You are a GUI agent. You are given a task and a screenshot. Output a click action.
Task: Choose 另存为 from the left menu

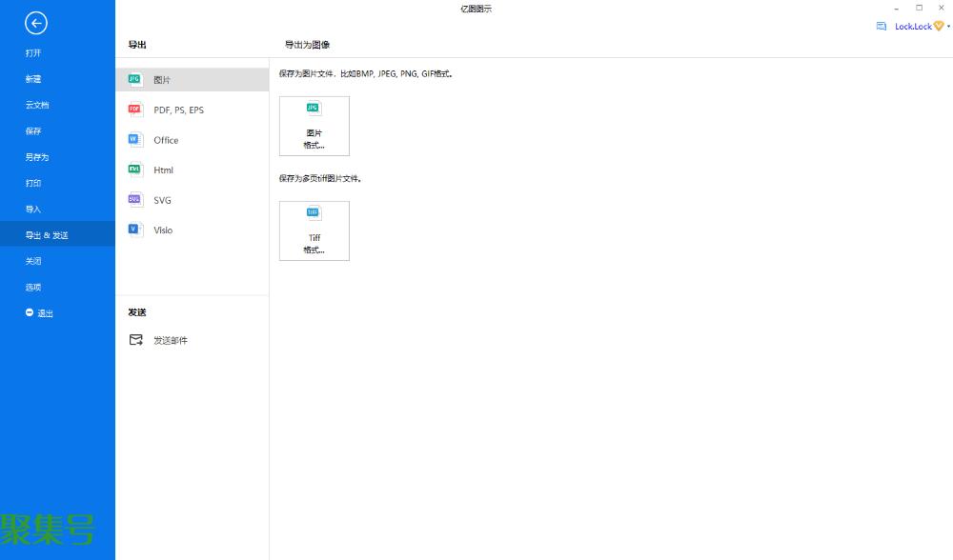point(36,157)
